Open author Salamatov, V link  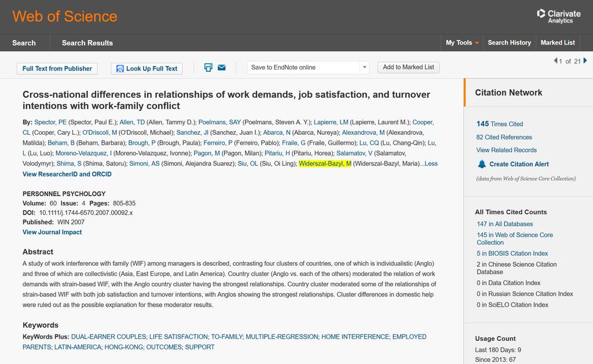[354, 153]
